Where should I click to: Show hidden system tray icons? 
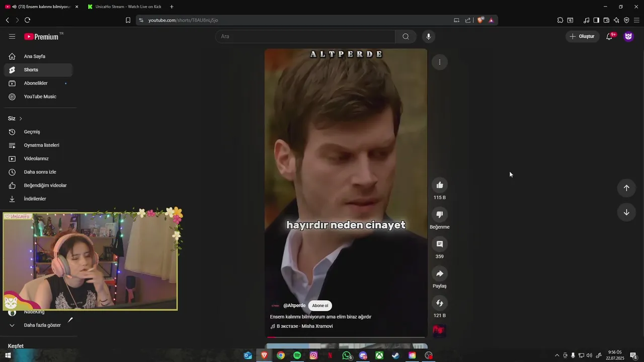[557, 355]
